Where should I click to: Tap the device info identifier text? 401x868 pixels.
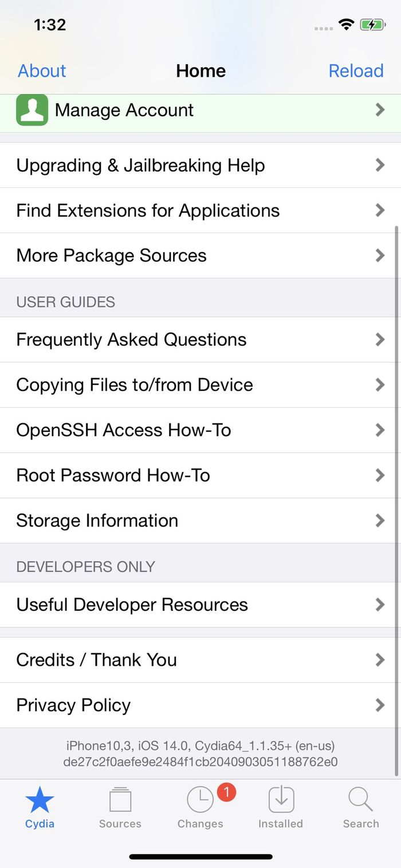point(200,754)
